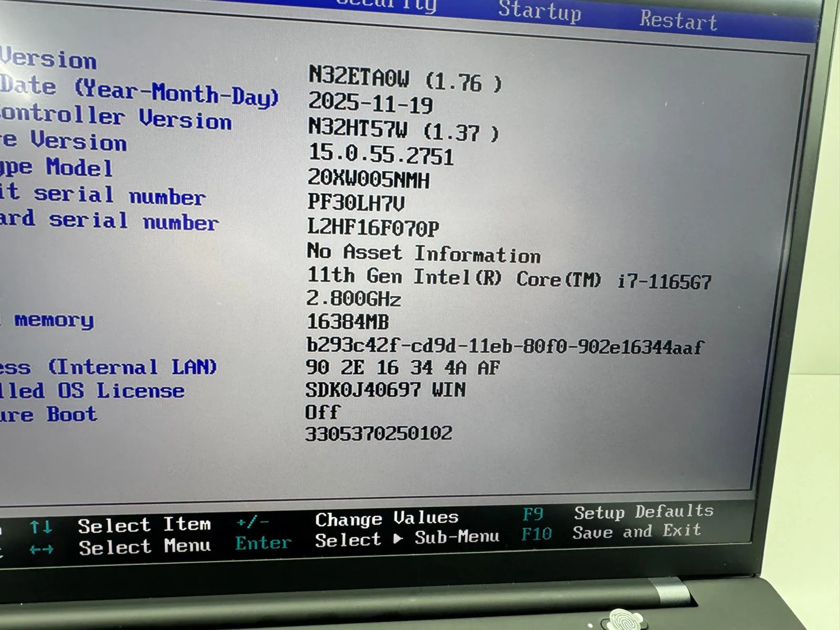
Task: Select the MAC Address 90 2E 16 34 4A AF
Action: [x=404, y=367]
